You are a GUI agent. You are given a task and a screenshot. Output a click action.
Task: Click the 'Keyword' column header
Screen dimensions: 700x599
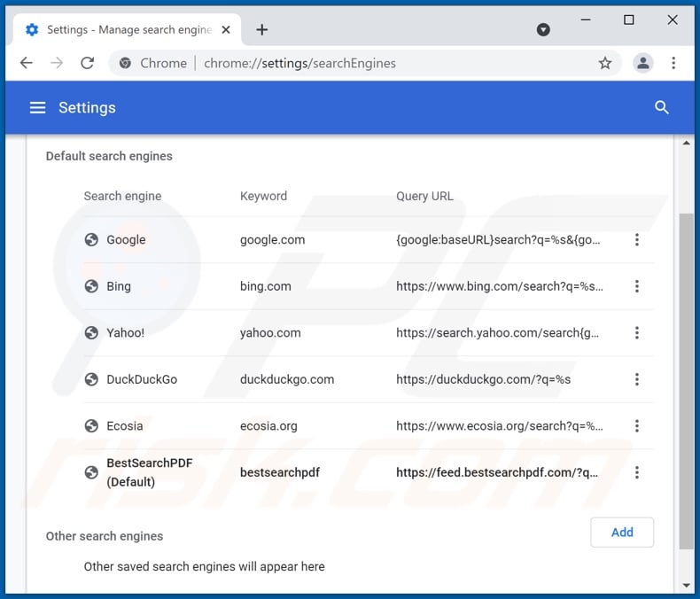click(263, 196)
